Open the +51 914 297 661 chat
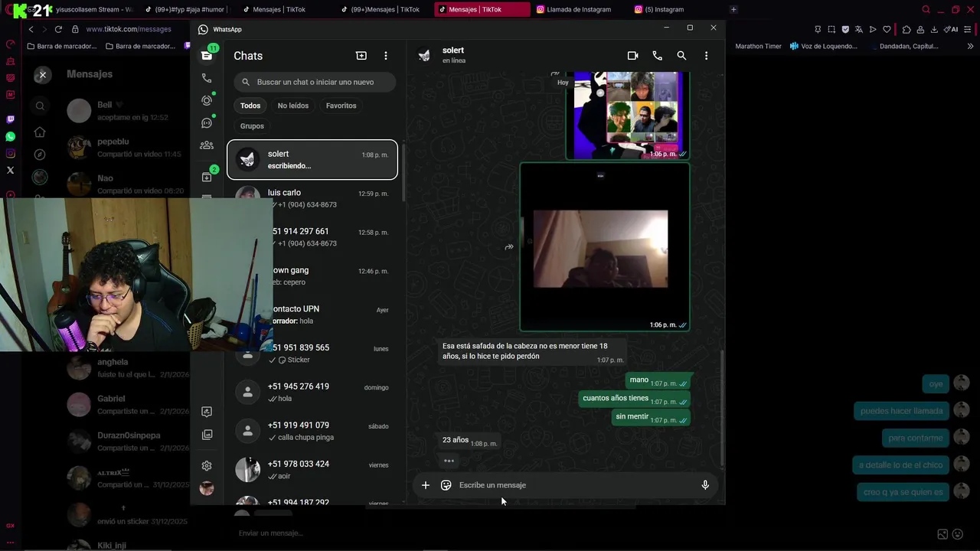Image resolution: width=980 pixels, height=551 pixels. coord(312,237)
